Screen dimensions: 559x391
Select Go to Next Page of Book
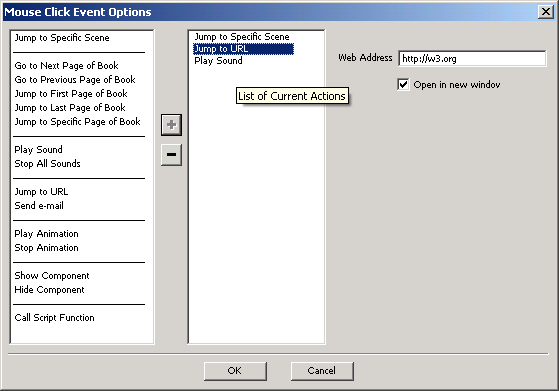67,66
